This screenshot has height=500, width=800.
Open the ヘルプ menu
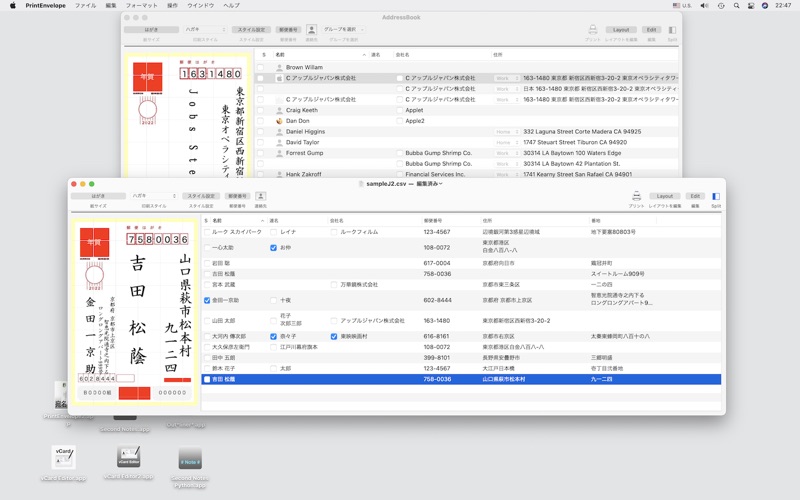[x=231, y=6]
